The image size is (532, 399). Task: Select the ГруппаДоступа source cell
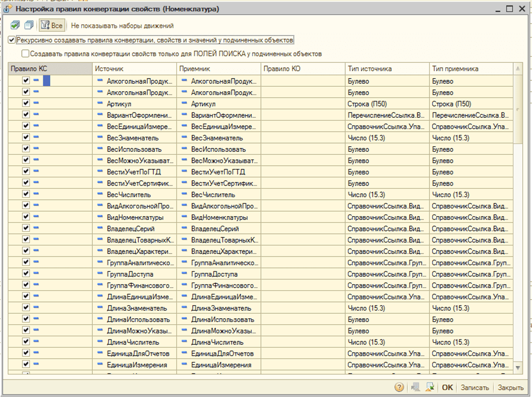click(130, 274)
